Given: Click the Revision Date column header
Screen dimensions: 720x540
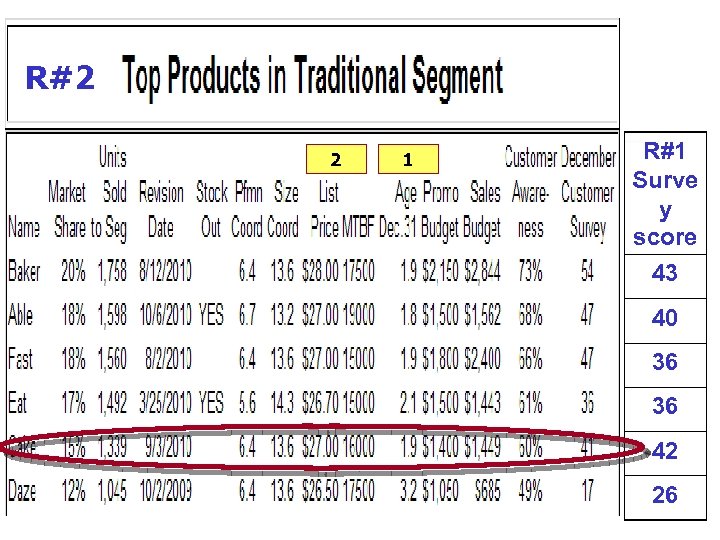Looking at the screenshot, I should click(x=161, y=210).
